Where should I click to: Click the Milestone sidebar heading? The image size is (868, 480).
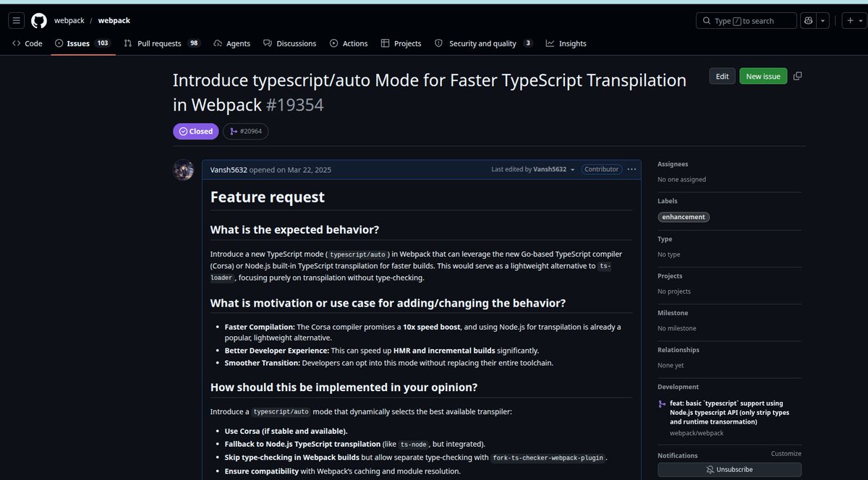tap(673, 313)
